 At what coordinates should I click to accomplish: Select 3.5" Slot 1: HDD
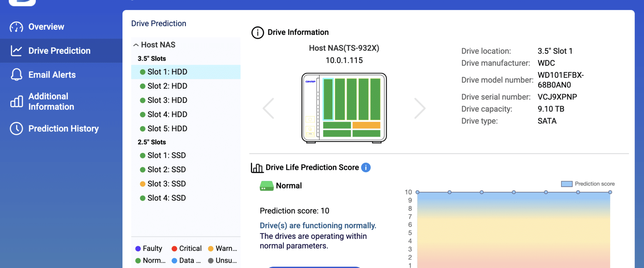click(186, 72)
